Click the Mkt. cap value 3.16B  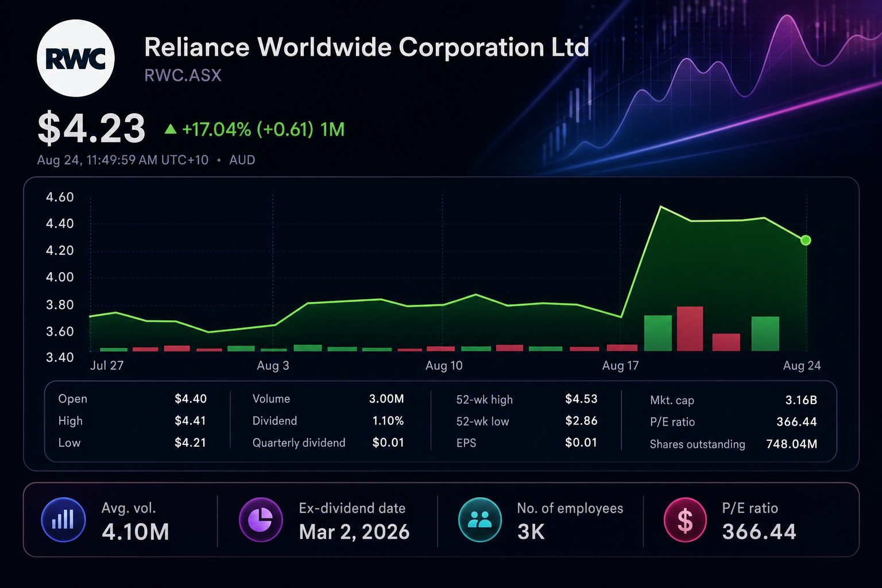(801, 400)
